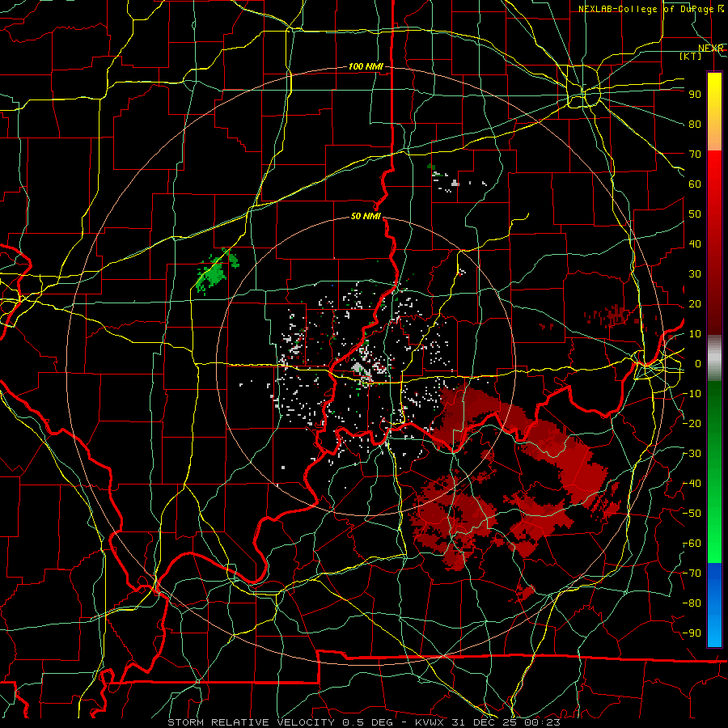Click the 90 value on the velocity scale
Viewport: 728px width, 728px height.
[695, 95]
